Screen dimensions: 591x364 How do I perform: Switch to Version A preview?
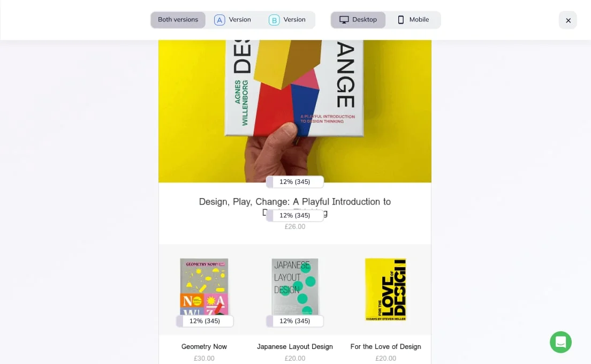coord(233,20)
